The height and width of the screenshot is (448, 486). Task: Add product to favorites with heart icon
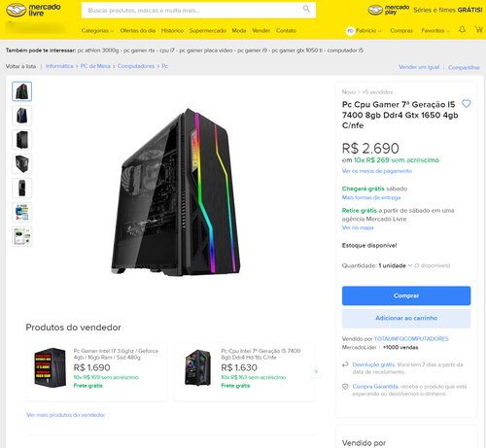(466, 104)
